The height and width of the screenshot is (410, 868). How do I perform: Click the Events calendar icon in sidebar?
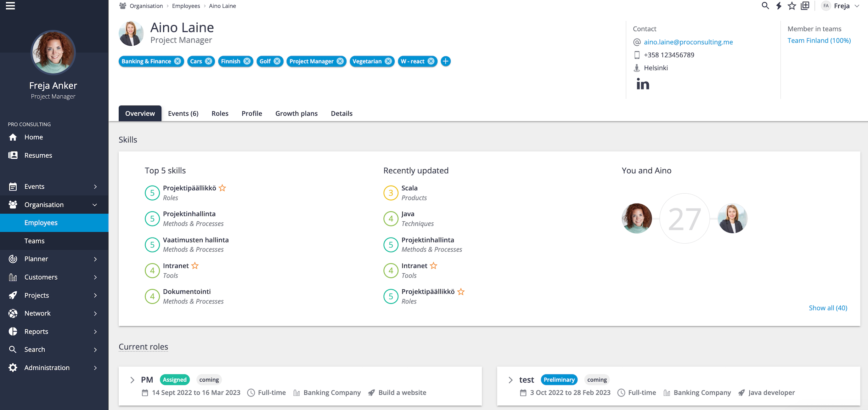pyautogui.click(x=13, y=187)
